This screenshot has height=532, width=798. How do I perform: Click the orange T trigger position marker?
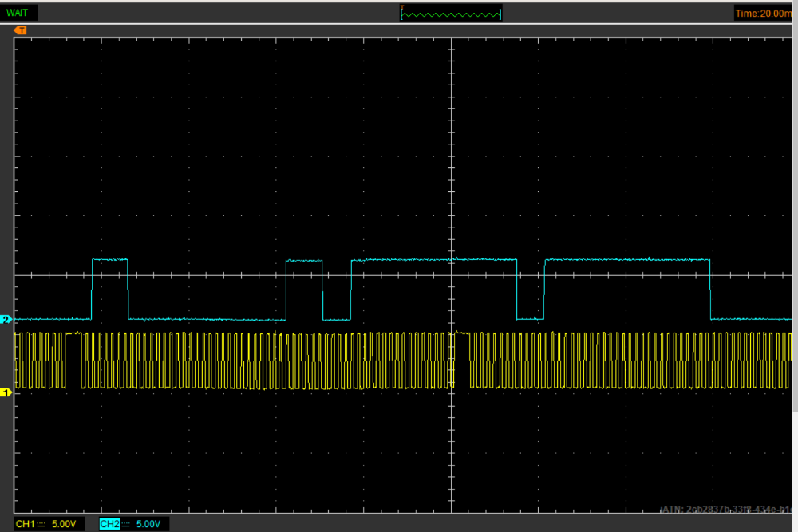[22, 30]
